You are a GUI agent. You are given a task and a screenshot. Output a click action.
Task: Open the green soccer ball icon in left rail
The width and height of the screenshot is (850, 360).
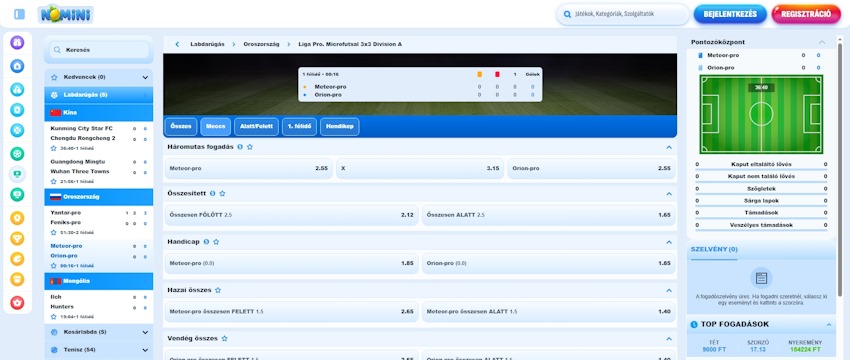[x=17, y=154]
